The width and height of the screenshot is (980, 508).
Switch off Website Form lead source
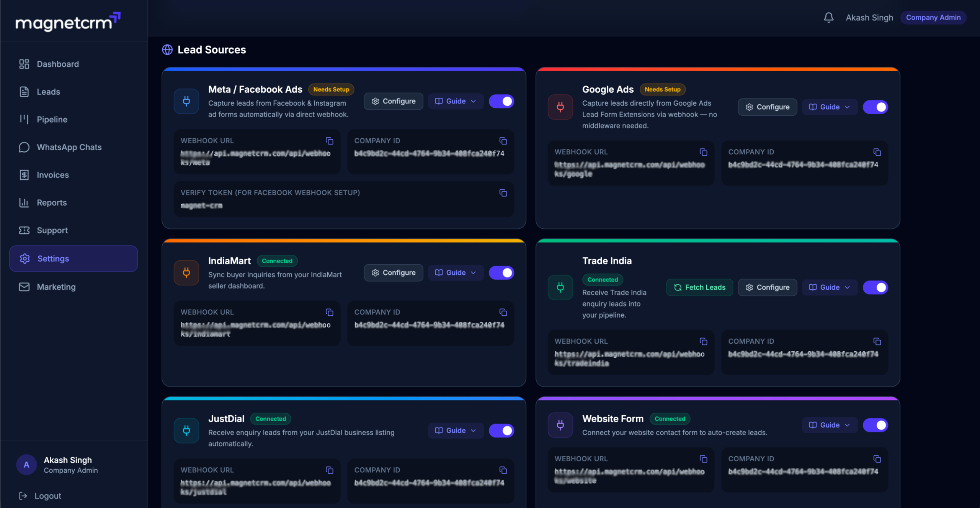click(875, 425)
